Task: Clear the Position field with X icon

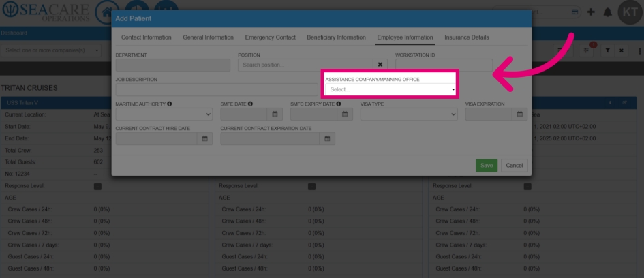Action: click(380, 65)
